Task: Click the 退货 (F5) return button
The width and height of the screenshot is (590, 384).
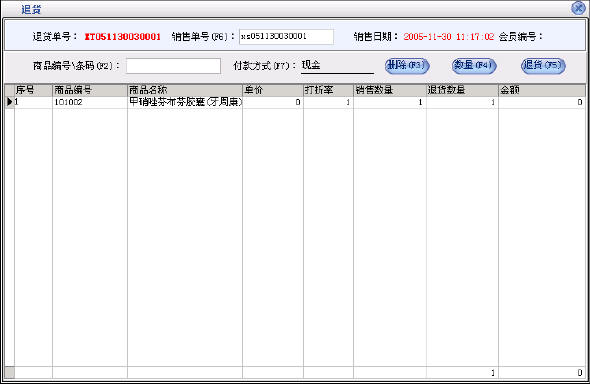Action: (x=543, y=65)
